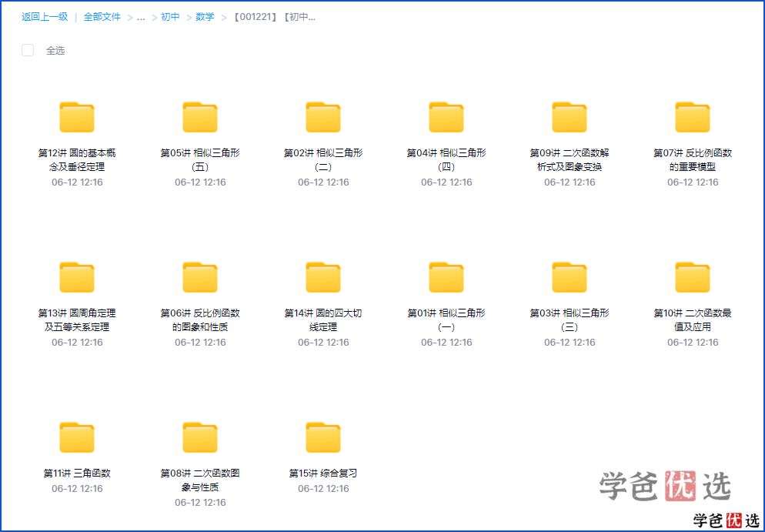Select the name 第11讲 三角函数
765x532 pixels.
[77, 473]
